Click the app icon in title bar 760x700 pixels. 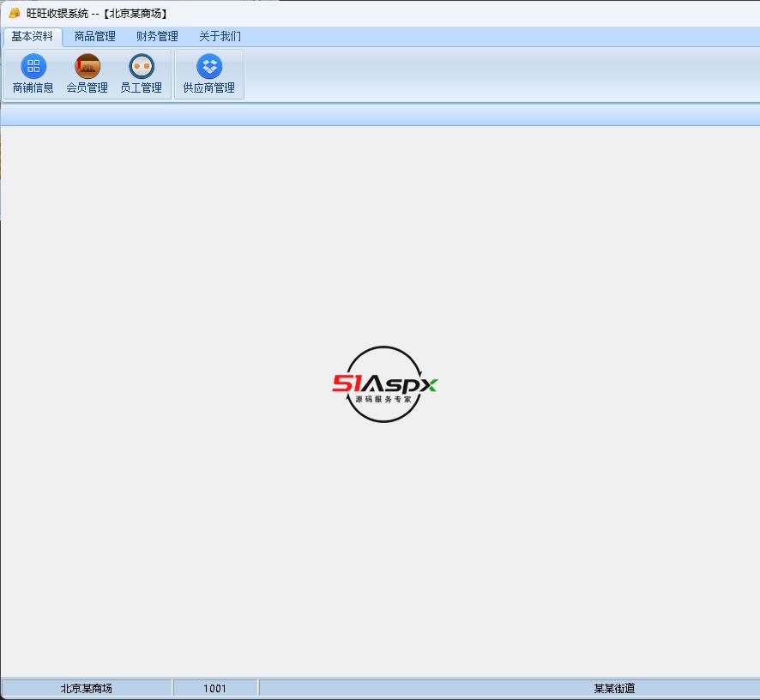(x=15, y=13)
